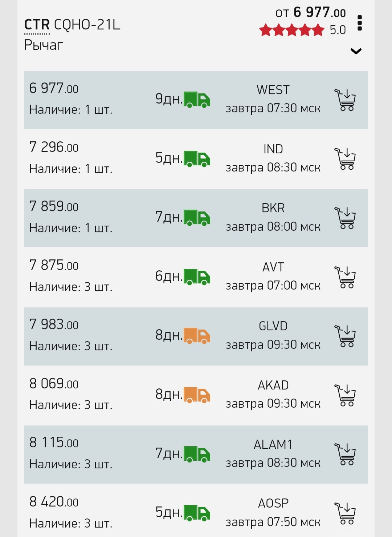Open the three-dot options menu
The image size is (392, 537).
coord(360,23)
